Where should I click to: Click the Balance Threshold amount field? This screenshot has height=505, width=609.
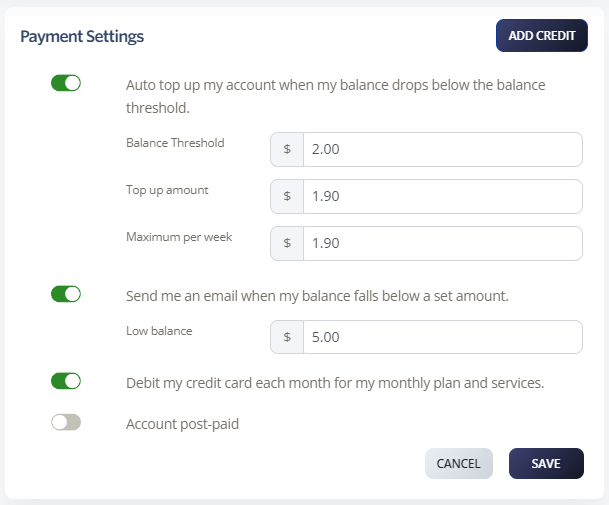442,149
